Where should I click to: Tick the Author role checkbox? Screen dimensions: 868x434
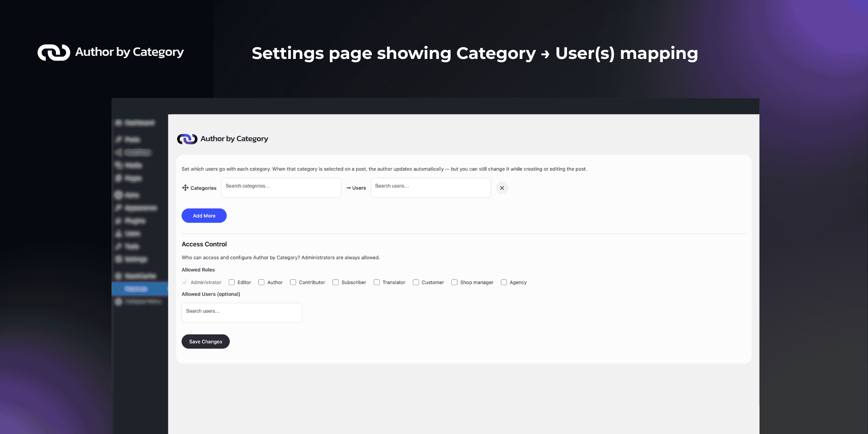[262, 282]
